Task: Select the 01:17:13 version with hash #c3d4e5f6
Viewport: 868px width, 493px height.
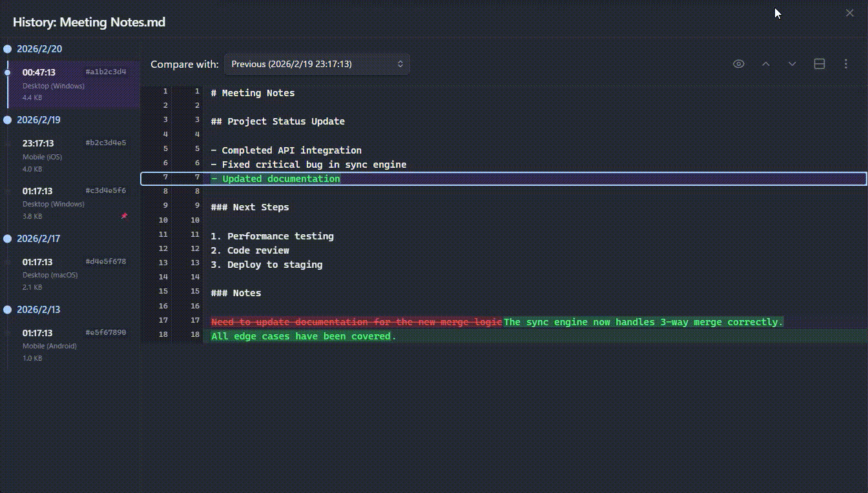Action: pyautogui.click(x=74, y=203)
